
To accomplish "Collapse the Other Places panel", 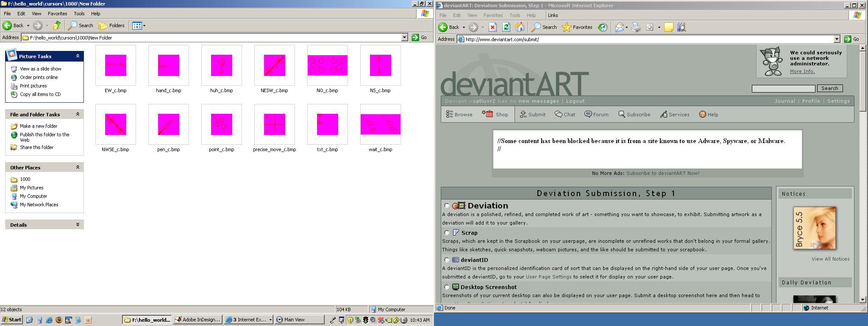I will [x=78, y=167].
